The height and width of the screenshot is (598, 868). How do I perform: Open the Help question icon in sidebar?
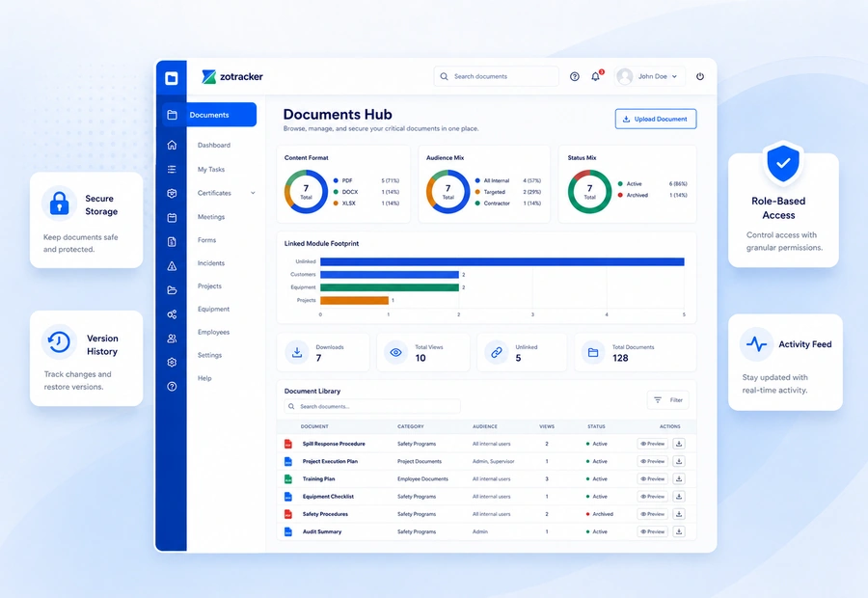click(172, 387)
